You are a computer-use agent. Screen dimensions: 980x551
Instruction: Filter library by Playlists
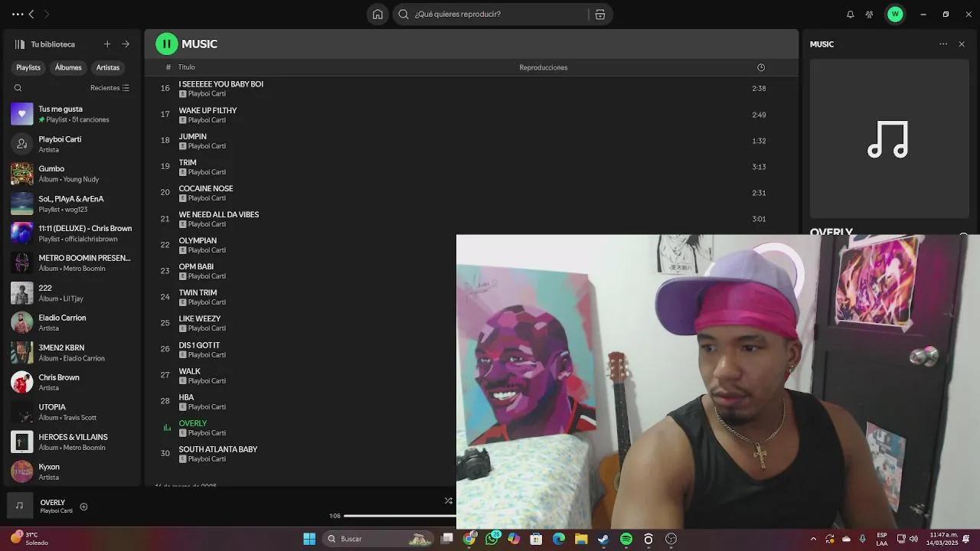click(28, 67)
